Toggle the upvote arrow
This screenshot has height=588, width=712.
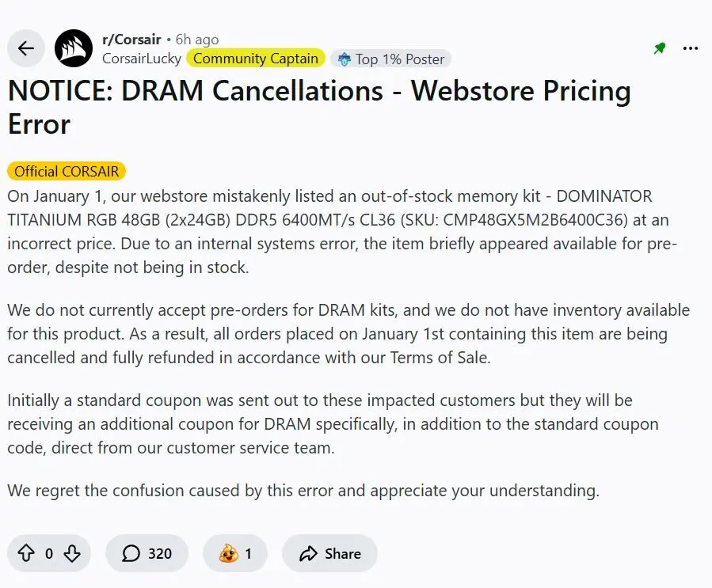pyautogui.click(x=26, y=553)
